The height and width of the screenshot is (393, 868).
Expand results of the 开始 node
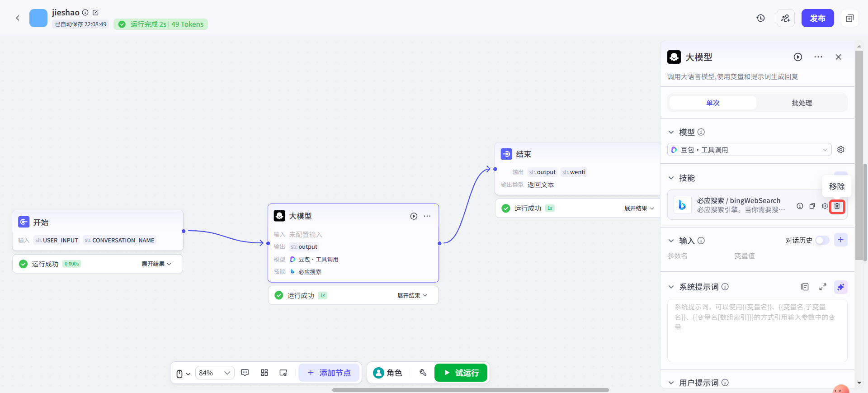(156, 264)
